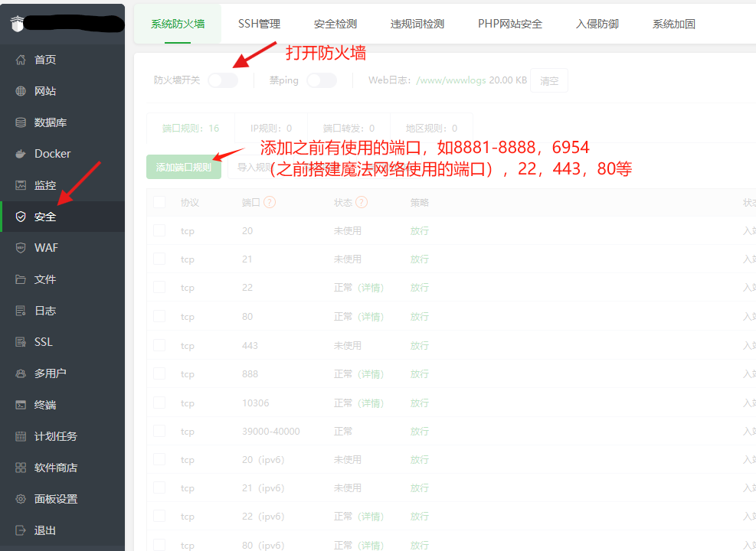Select the WAF shield icon
Image resolution: width=756 pixels, height=551 pixels.
pyautogui.click(x=21, y=248)
